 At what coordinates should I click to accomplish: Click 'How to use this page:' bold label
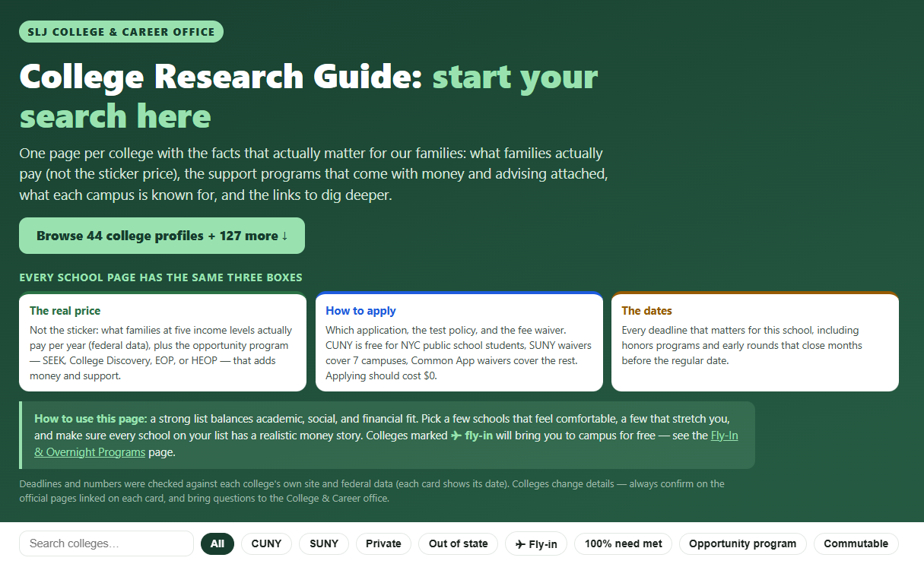(x=90, y=419)
